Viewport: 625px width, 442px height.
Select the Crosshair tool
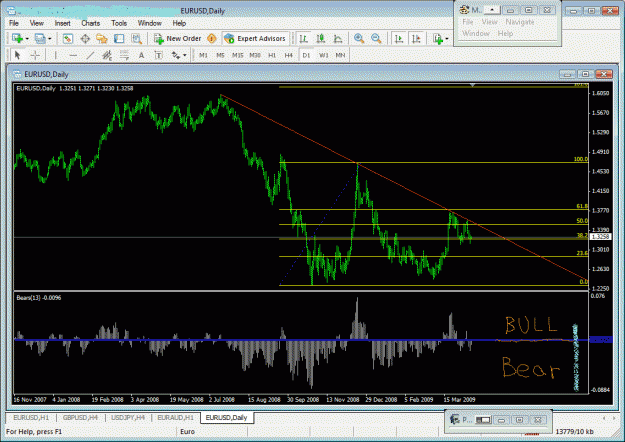pyautogui.click(x=35, y=55)
